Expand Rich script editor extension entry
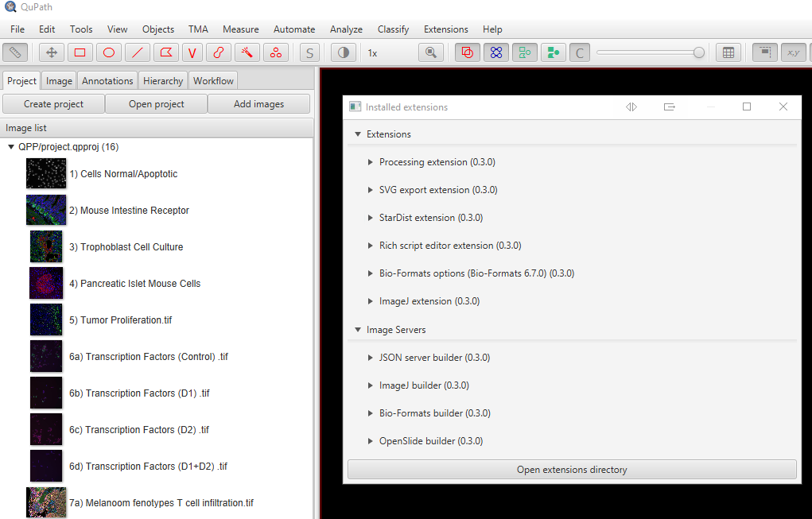This screenshot has width=812, height=519. pos(371,246)
